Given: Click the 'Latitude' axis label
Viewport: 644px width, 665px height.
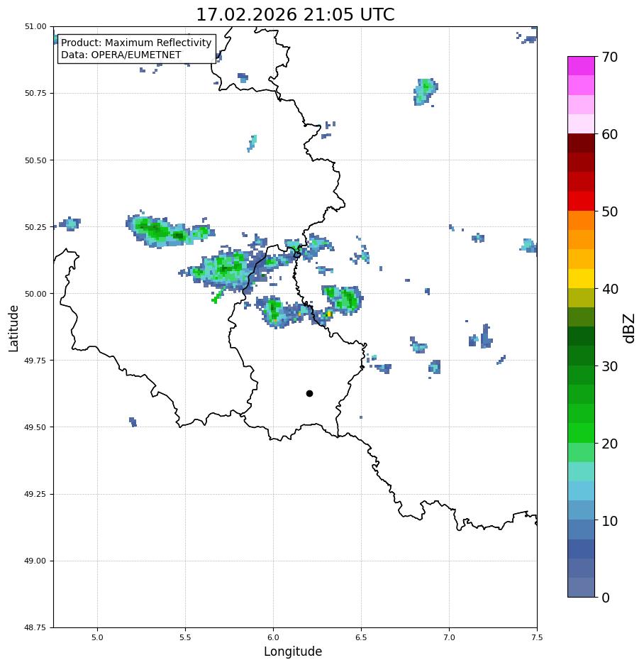Looking at the screenshot, I should pyautogui.click(x=13, y=329).
